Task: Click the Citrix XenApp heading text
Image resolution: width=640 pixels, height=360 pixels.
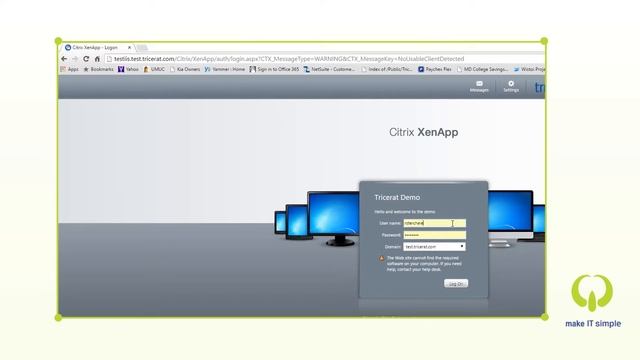Action: point(423,132)
